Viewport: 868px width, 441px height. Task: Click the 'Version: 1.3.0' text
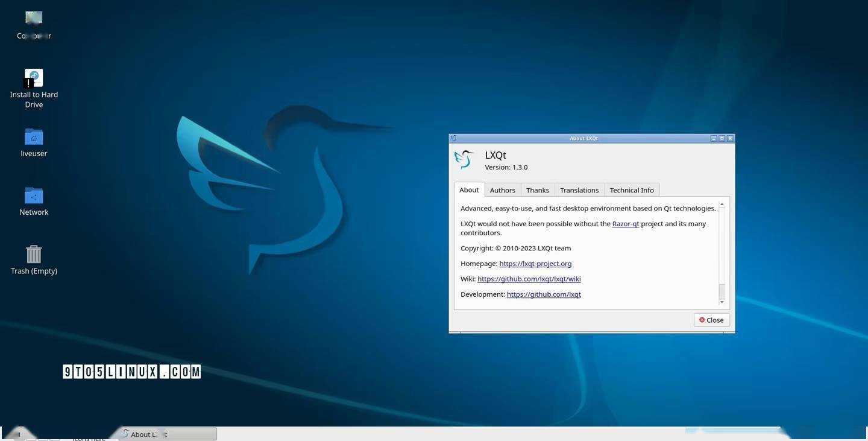click(x=506, y=167)
